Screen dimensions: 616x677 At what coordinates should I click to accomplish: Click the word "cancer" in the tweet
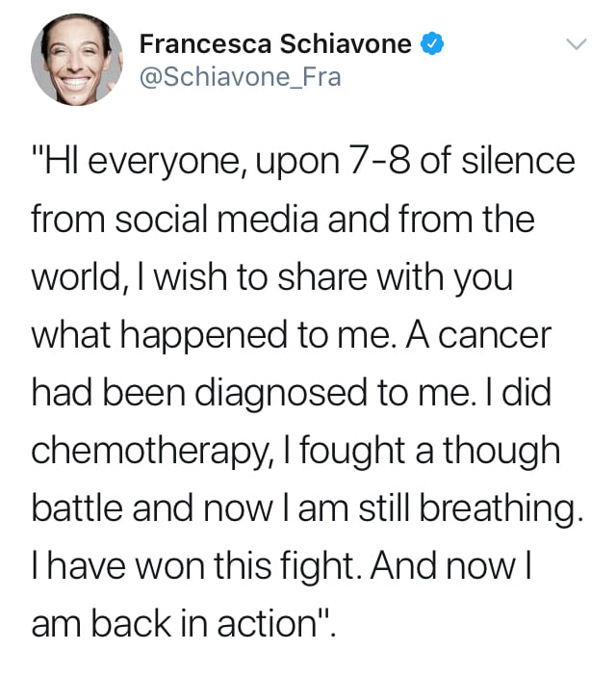(495, 336)
